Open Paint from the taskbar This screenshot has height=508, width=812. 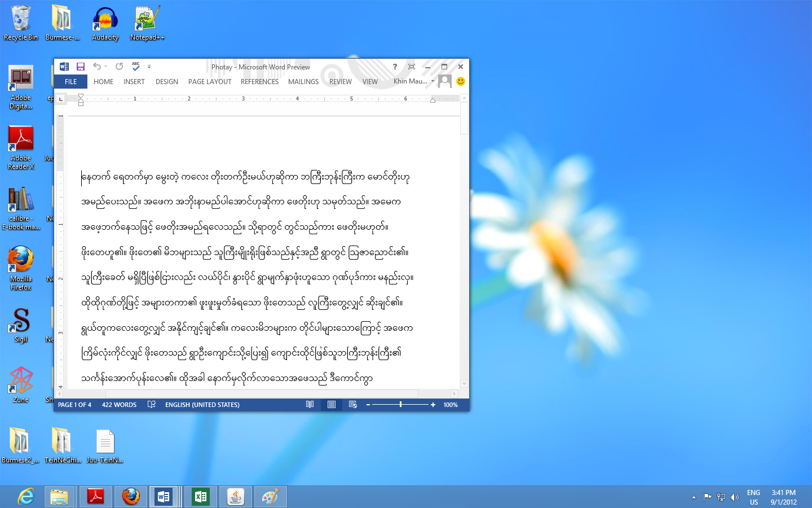(271, 497)
